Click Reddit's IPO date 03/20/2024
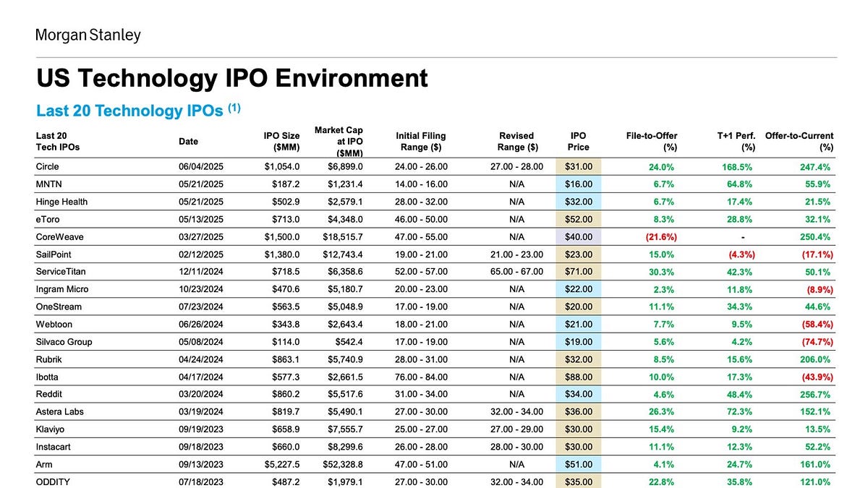Image resolution: width=868 pixels, height=488 pixels. tap(201, 394)
